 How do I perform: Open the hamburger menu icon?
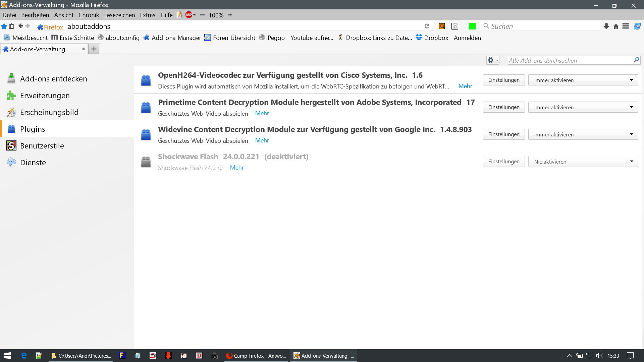click(x=626, y=26)
